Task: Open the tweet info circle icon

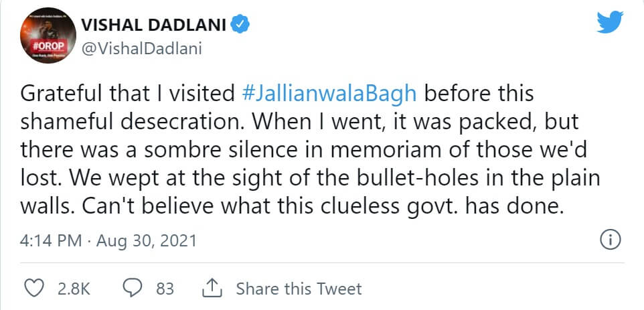Action: (610, 239)
